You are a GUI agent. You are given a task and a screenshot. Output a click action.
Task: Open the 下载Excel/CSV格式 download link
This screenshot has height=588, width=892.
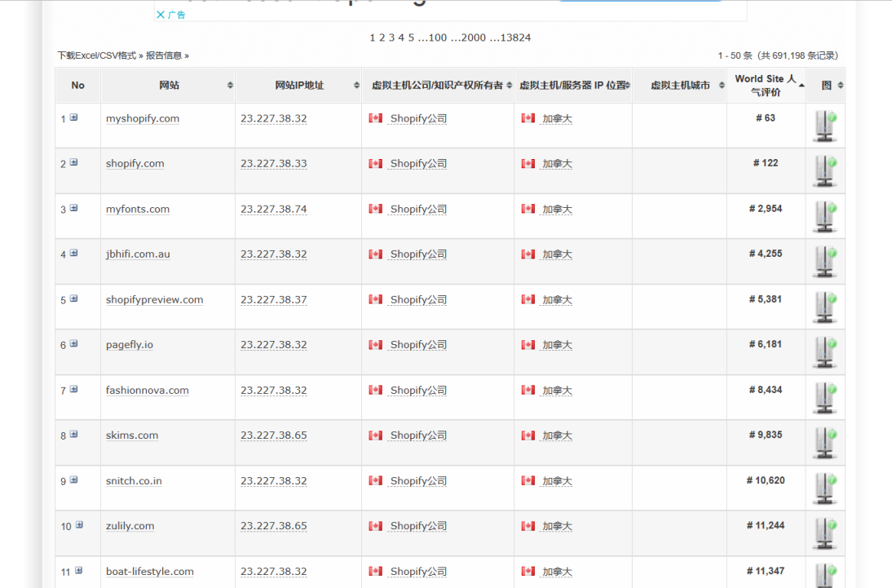96,55
